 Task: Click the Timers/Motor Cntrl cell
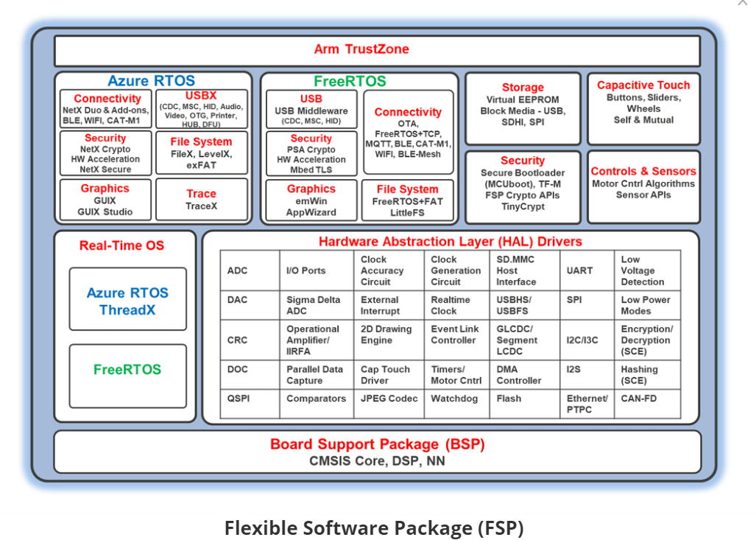point(457,375)
